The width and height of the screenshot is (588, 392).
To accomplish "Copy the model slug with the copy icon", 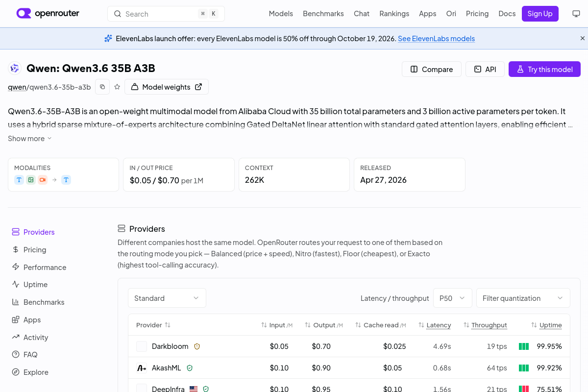I will [x=102, y=87].
